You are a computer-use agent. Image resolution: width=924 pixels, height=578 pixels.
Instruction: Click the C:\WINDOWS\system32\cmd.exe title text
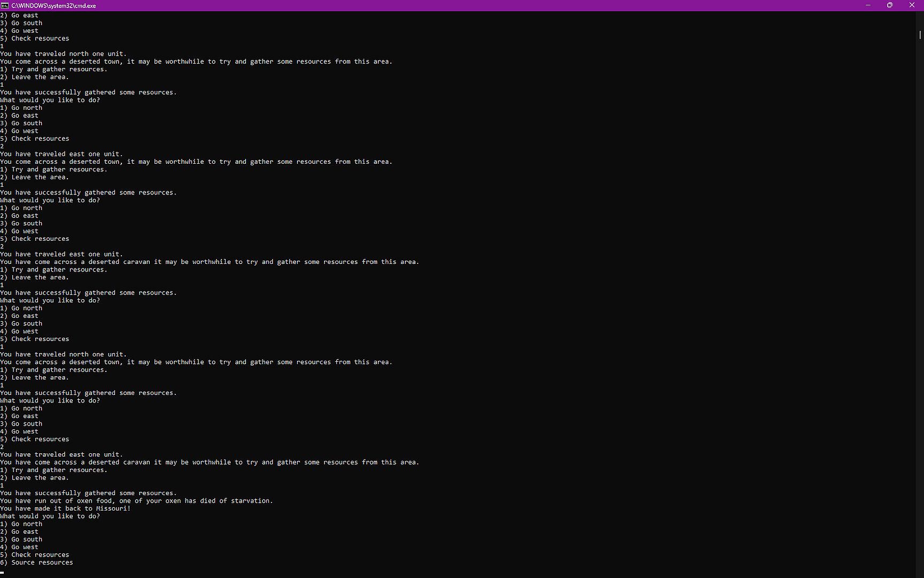[53, 5]
